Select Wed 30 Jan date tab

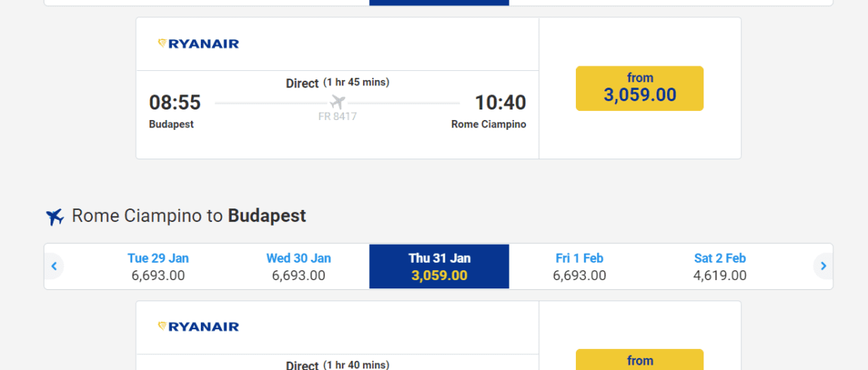point(299,267)
